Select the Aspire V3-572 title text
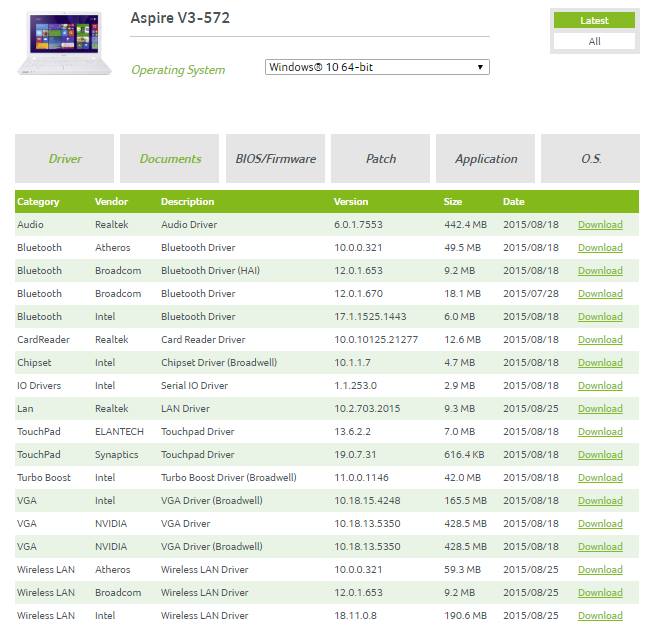The height and width of the screenshot is (631, 651). 180,18
